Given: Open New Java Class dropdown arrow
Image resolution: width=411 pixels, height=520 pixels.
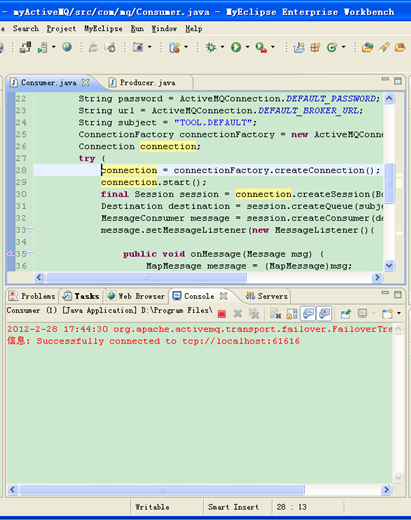Looking at the screenshot, I should (x=343, y=47).
